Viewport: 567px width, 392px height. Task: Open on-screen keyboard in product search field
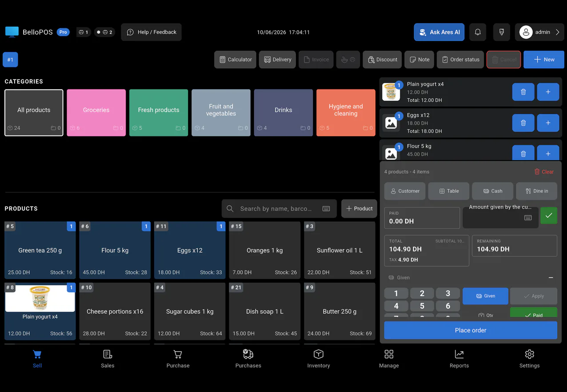pyautogui.click(x=326, y=208)
